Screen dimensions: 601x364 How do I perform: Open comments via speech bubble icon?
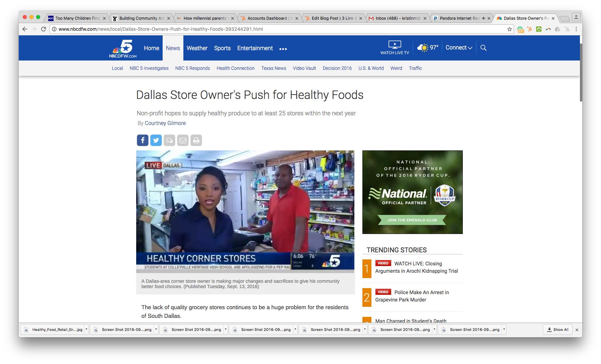click(x=169, y=140)
